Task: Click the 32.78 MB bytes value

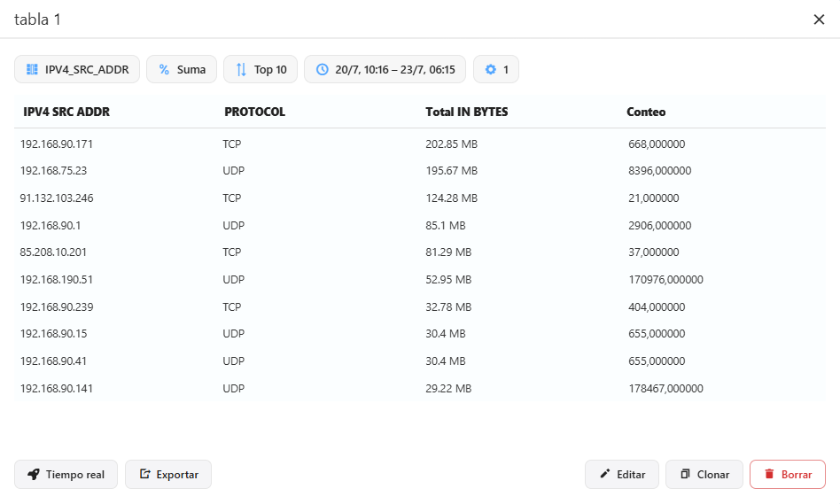Action: (x=448, y=306)
